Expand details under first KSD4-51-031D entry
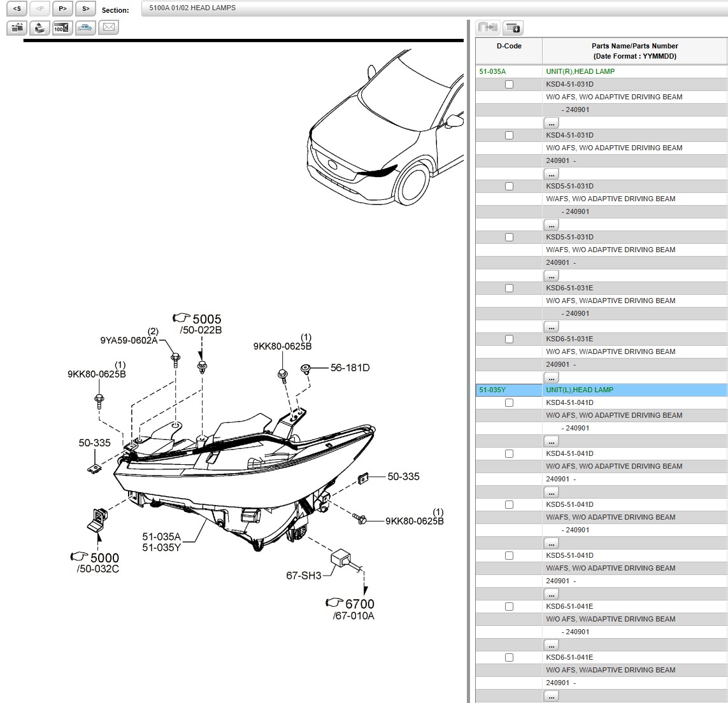Screen dimensions: 728x703 point(551,123)
